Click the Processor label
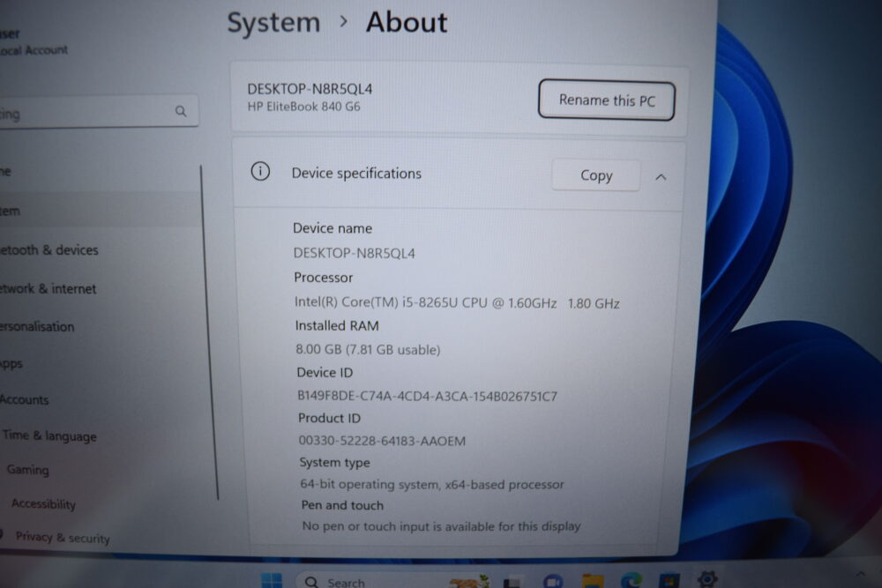 [x=324, y=278]
